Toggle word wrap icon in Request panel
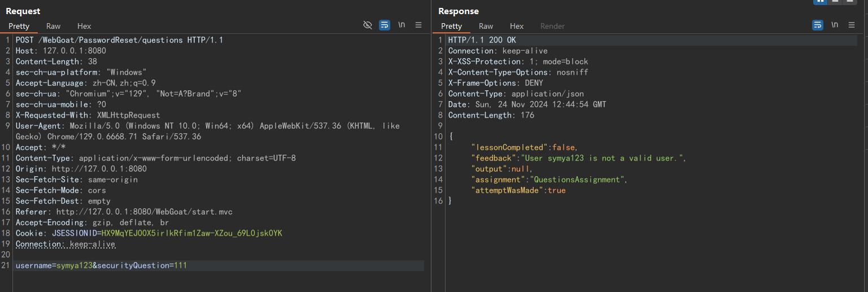The width and height of the screenshot is (868, 292). point(385,25)
